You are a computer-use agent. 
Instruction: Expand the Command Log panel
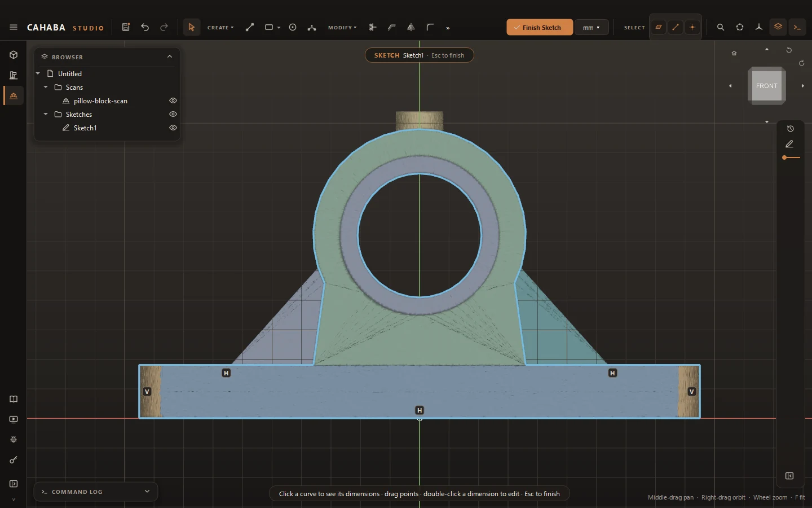pos(147,492)
